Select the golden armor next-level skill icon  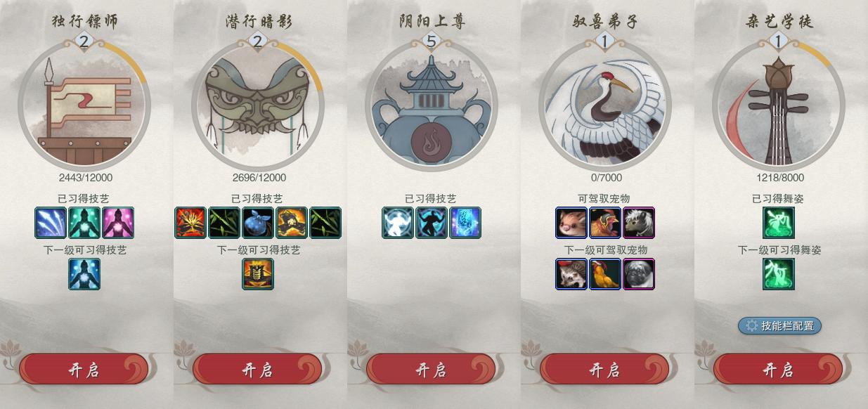point(258,274)
